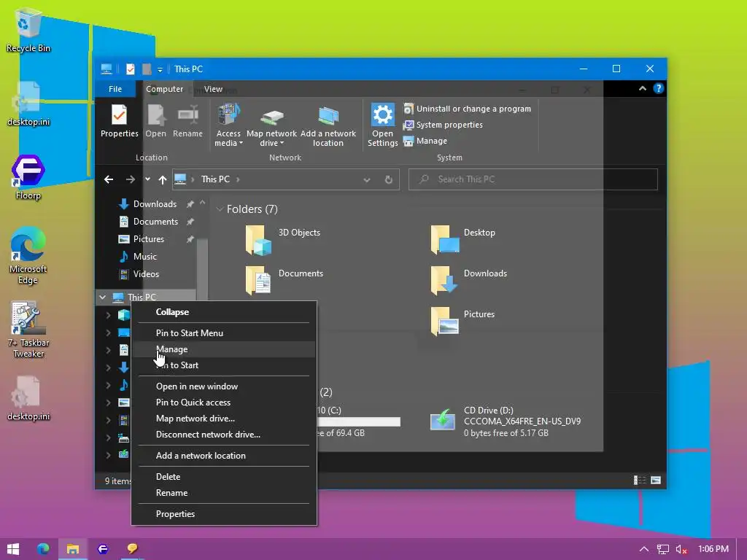Click the network tray icon
This screenshot has height=560, width=747.
[662, 549]
